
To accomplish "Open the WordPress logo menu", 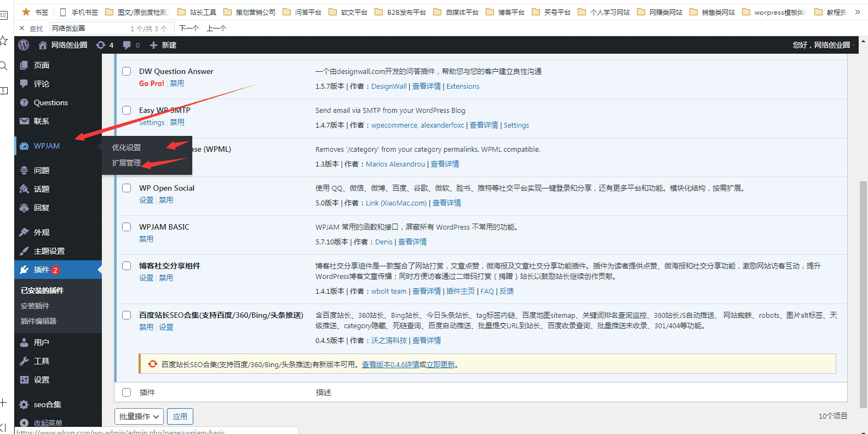I will pyautogui.click(x=24, y=45).
